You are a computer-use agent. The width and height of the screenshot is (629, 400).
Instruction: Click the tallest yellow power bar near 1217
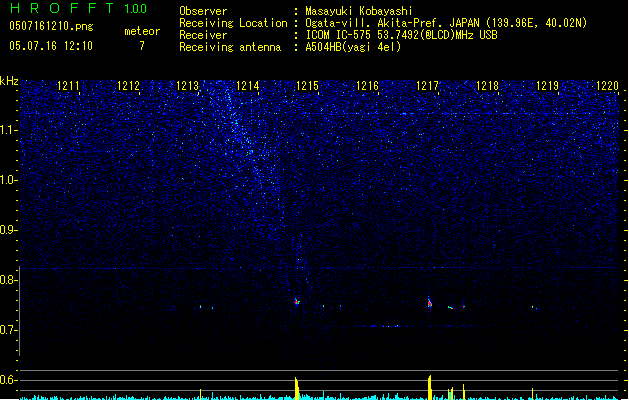pos(430,388)
